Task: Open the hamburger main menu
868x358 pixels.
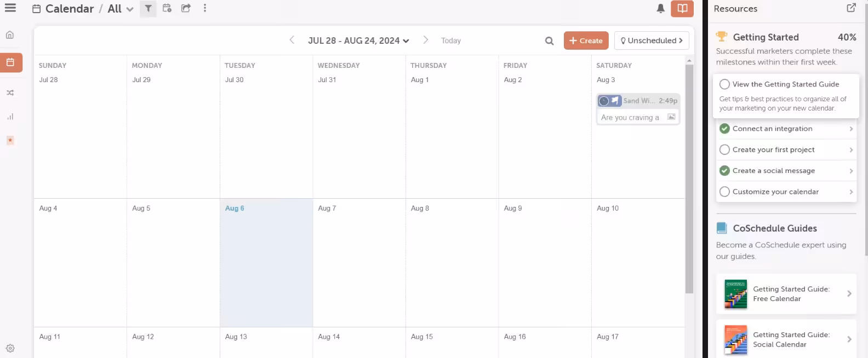Action: point(10,8)
